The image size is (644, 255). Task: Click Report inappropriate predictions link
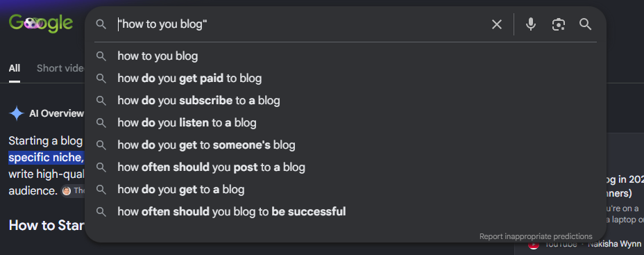pos(536,236)
